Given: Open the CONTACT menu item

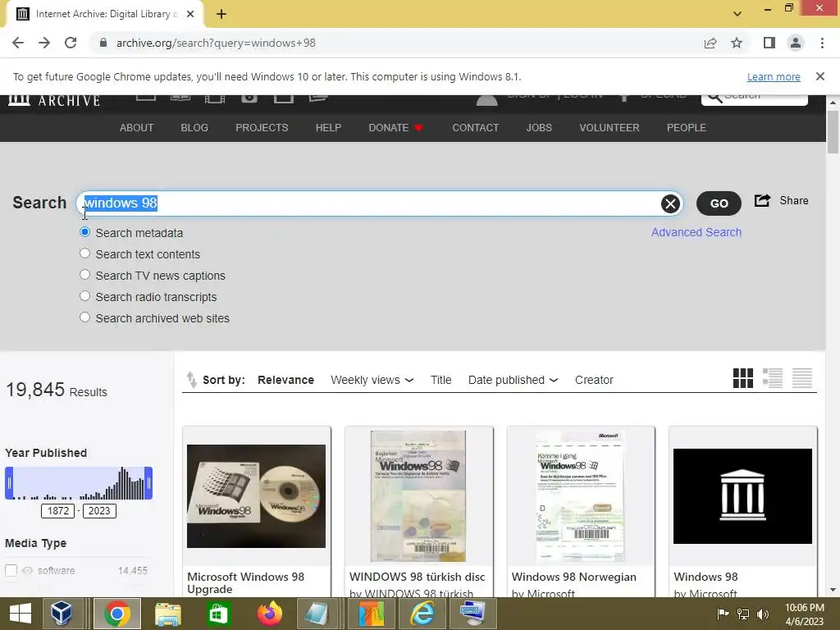Looking at the screenshot, I should coord(475,127).
